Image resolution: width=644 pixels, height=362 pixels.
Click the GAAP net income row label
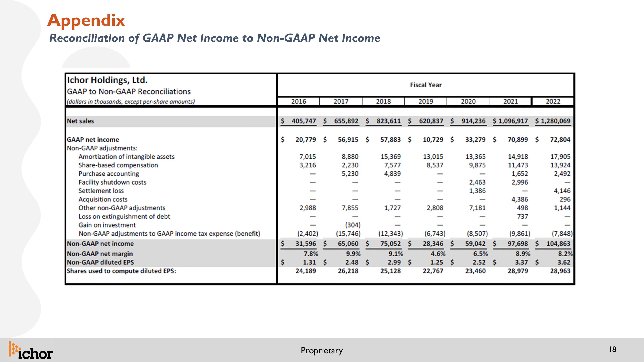point(93,140)
